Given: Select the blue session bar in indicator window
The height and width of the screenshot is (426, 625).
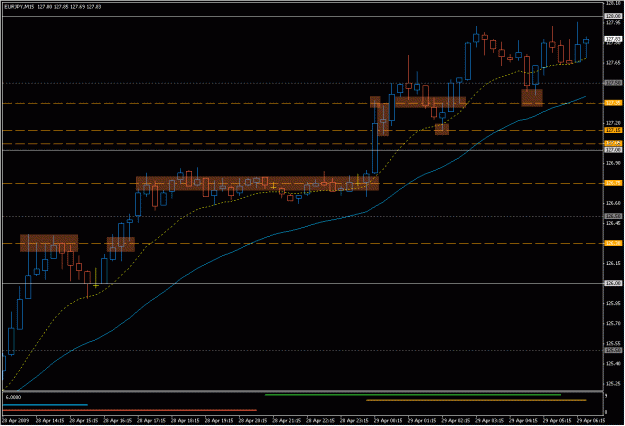Looking at the screenshot, I should tap(45, 405).
